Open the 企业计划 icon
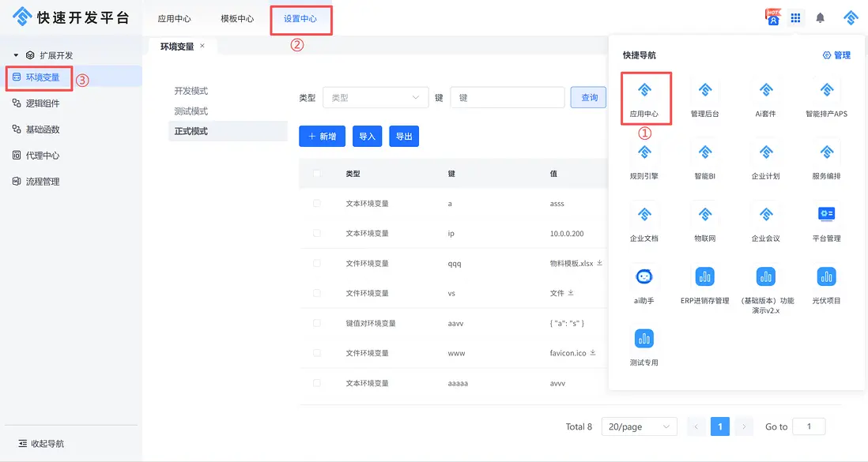868x462 pixels. [x=765, y=152]
